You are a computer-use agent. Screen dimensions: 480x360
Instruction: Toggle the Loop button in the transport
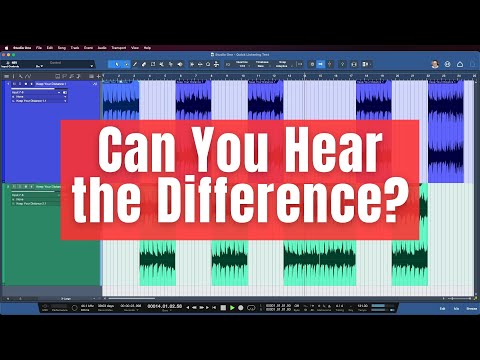[x=251, y=308]
